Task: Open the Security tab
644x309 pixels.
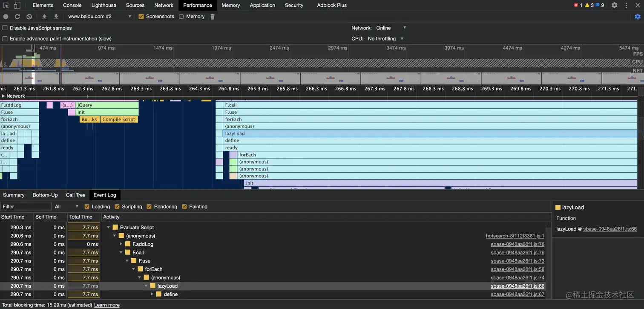Action: coord(294,5)
